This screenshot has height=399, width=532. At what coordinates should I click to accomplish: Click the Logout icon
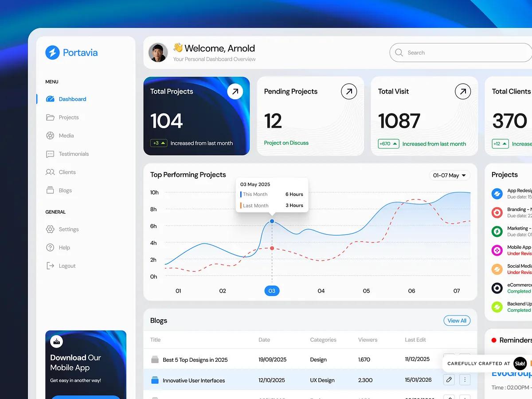point(50,266)
